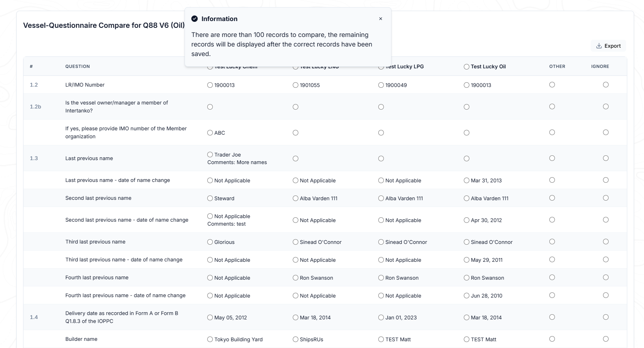
Task: Select TEST Matt under Test Lucky Oil column
Action: pos(467,339)
